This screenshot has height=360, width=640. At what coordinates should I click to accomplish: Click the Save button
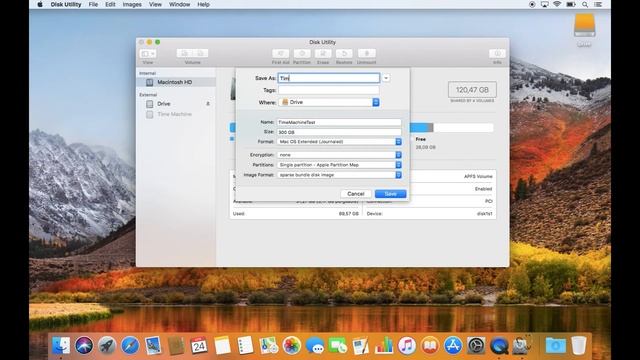(390, 193)
